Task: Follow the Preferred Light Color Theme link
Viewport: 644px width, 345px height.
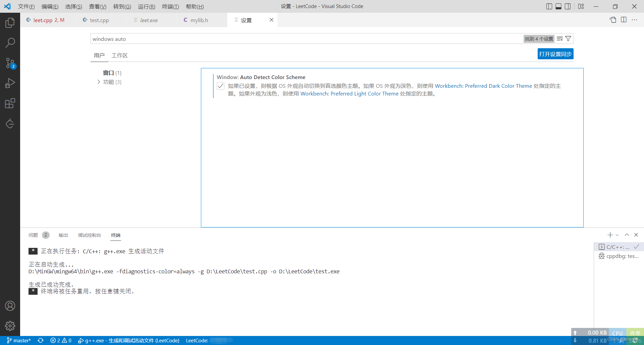Action: click(x=350, y=94)
